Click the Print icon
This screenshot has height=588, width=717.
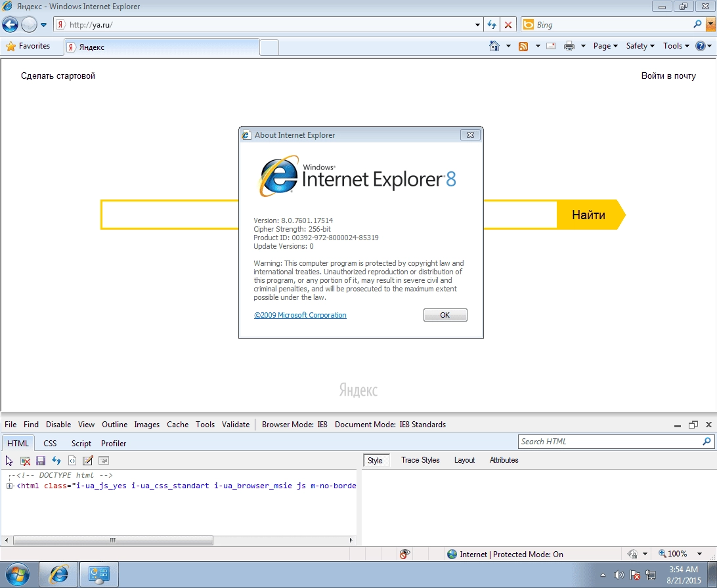[x=569, y=46]
